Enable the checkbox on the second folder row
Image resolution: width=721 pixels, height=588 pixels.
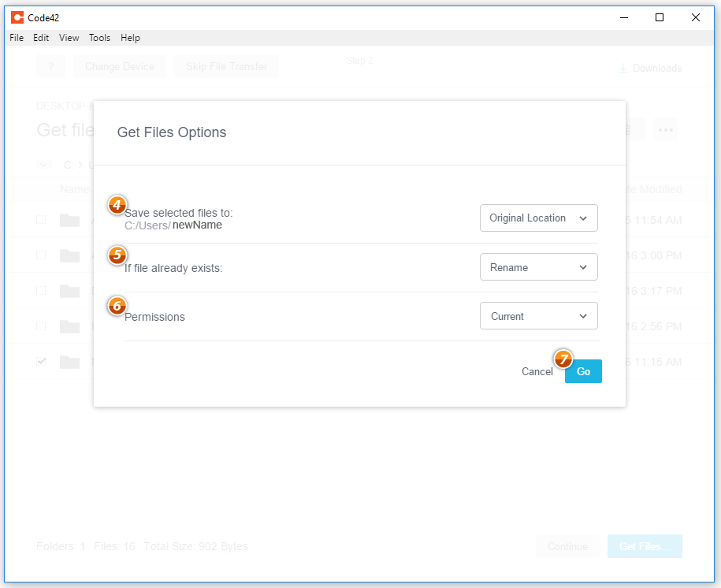[41, 255]
